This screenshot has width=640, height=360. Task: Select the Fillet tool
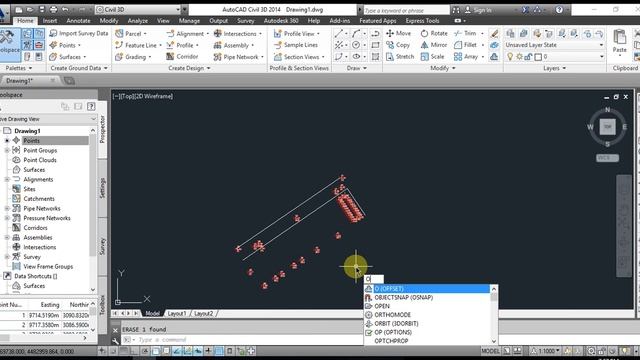(x=465, y=45)
